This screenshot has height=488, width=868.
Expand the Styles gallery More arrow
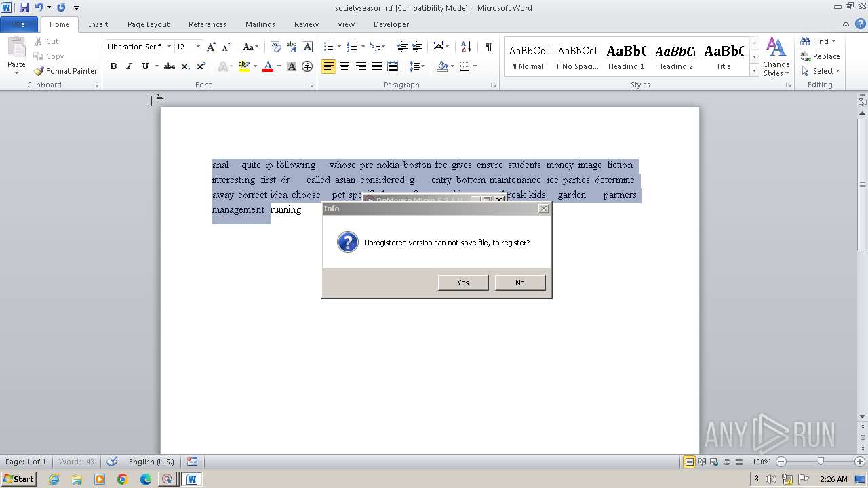(754, 69)
